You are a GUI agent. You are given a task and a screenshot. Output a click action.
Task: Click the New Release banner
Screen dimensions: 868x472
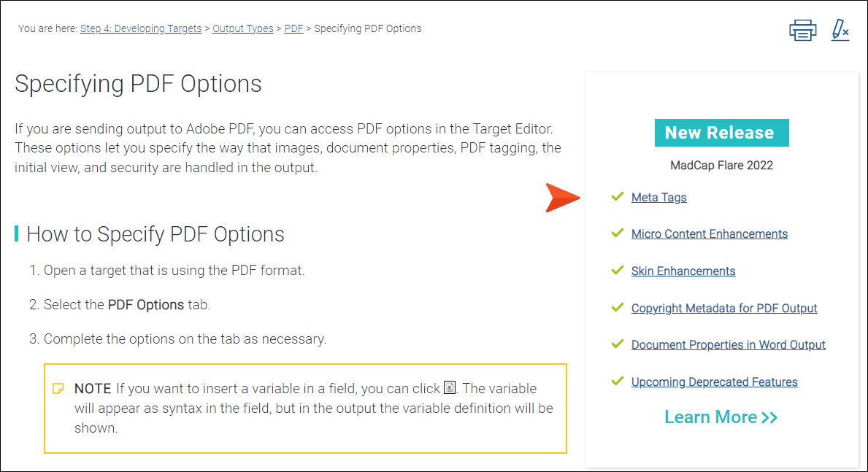721,133
